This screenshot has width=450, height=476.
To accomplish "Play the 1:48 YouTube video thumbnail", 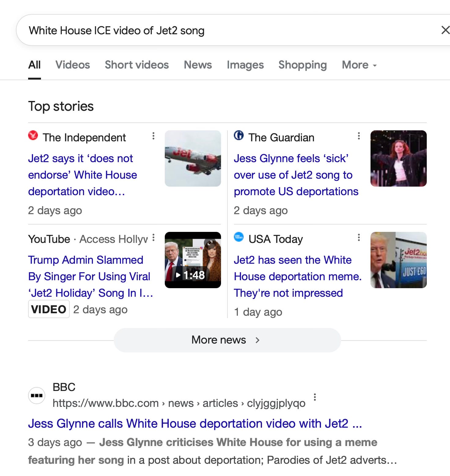I will click(x=193, y=260).
